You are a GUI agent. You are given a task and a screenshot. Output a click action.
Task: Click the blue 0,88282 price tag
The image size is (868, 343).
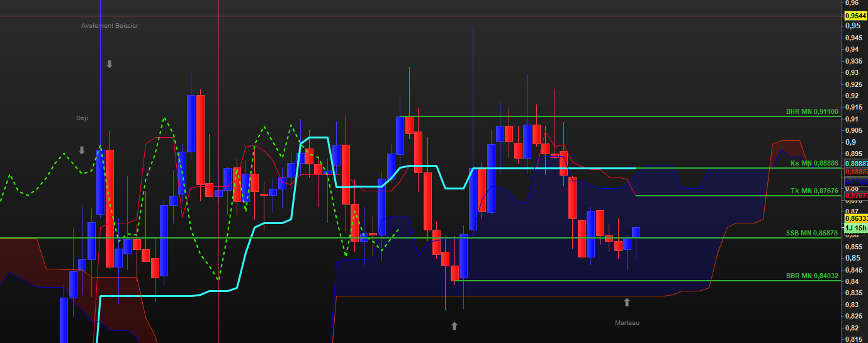(x=855, y=181)
